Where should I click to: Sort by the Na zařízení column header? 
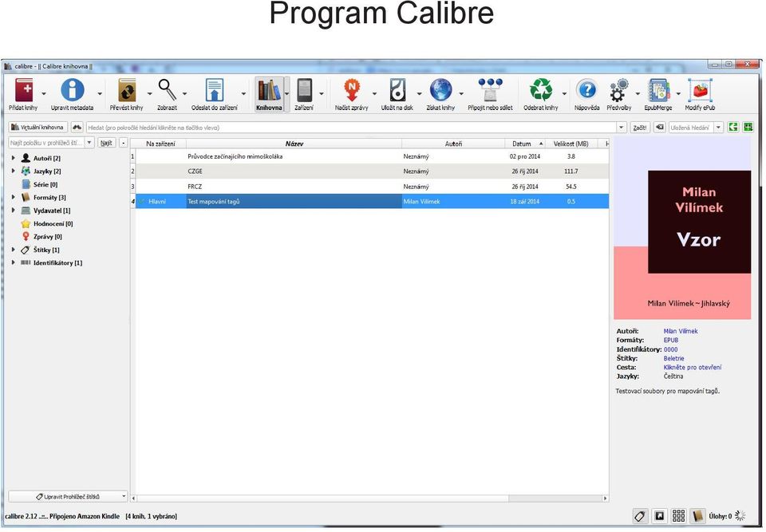click(x=160, y=144)
